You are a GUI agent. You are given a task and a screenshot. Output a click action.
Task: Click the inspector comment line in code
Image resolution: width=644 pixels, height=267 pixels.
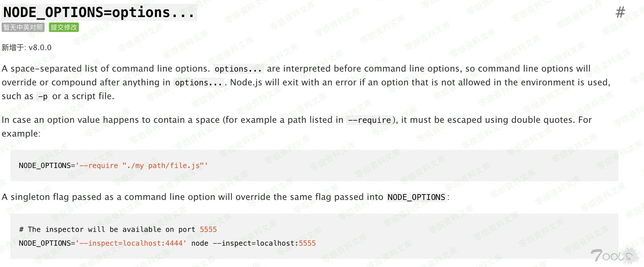click(107, 229)
